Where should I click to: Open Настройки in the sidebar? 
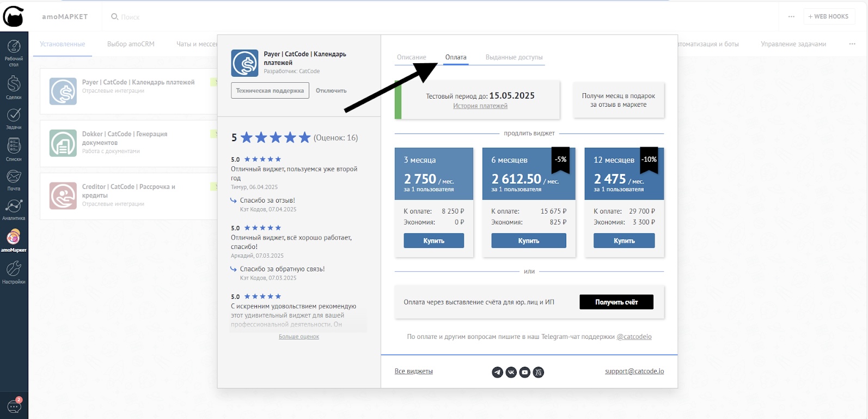(x=14, y=272)
